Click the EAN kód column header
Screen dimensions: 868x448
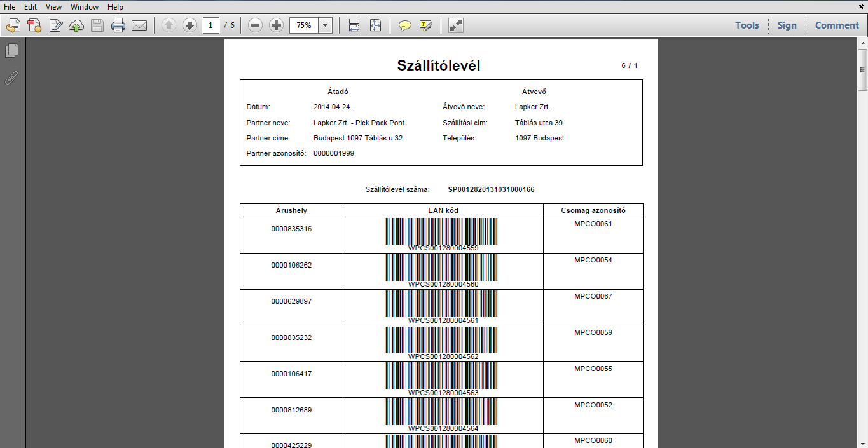pos(443,210)
